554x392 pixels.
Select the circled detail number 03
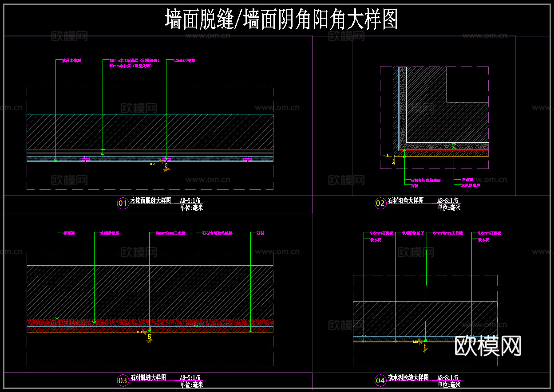123,380
